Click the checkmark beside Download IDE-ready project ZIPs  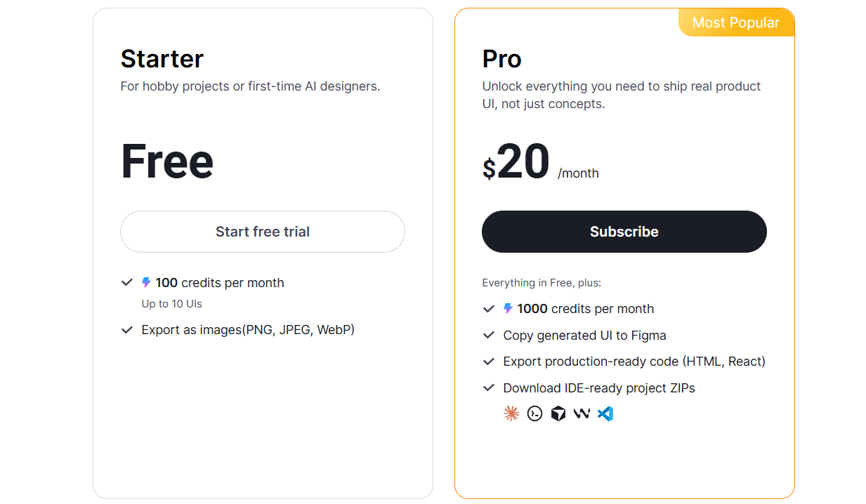click(488, 387)
